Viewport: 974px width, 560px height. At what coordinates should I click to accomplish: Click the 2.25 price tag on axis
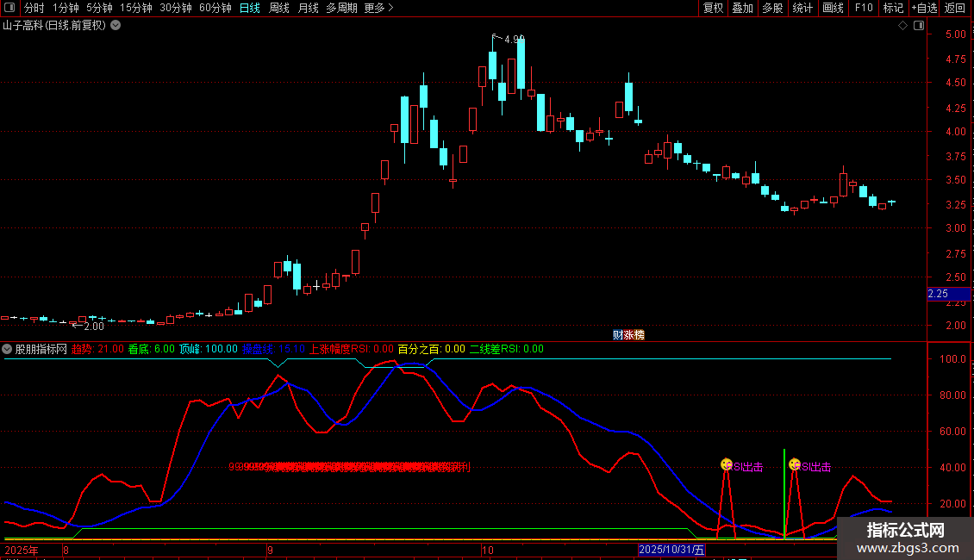948,294
